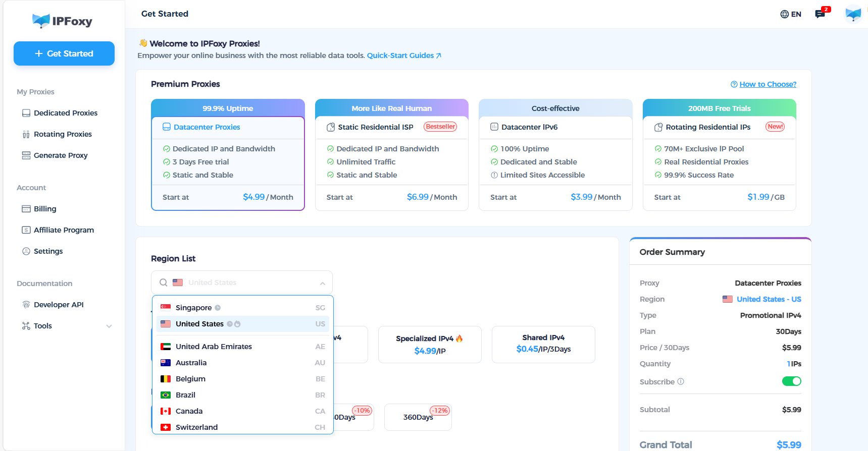
Task: Open the user avatar profile icon
Action: coord(853,14)
